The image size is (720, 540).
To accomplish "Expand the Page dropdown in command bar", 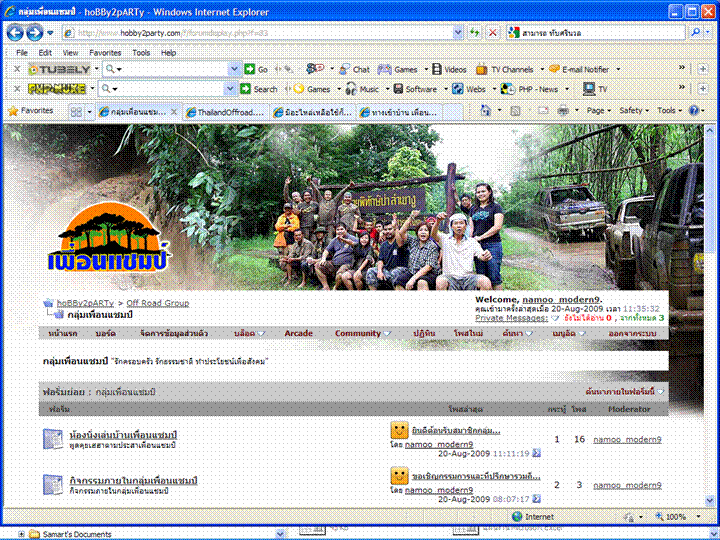I will point(598,111).
